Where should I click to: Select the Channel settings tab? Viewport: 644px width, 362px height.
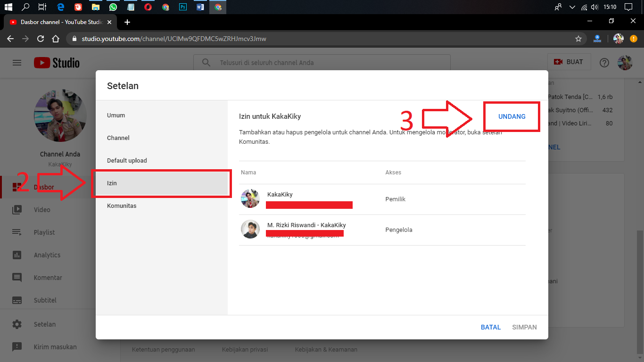162,138
